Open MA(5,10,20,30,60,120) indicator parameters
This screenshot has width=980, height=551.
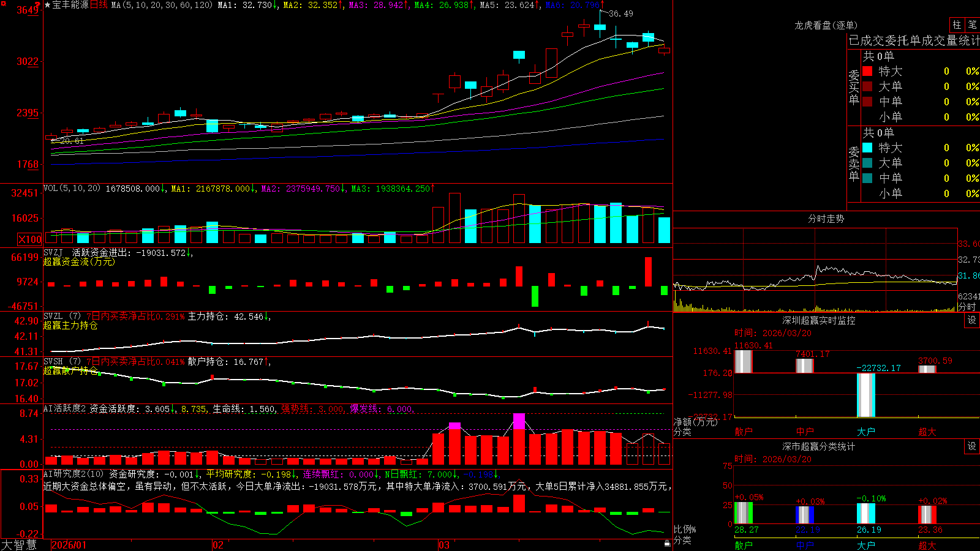162,5
